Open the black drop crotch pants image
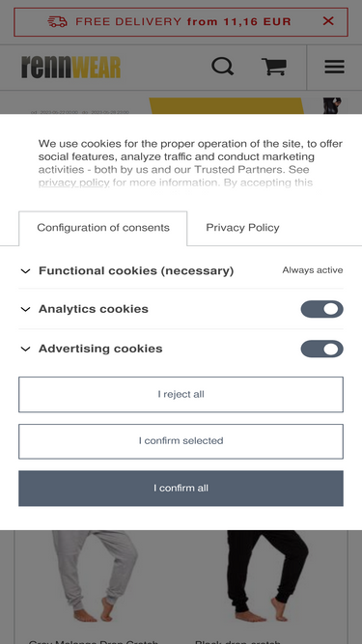The image size is (362, 644). tap(266, 576)
